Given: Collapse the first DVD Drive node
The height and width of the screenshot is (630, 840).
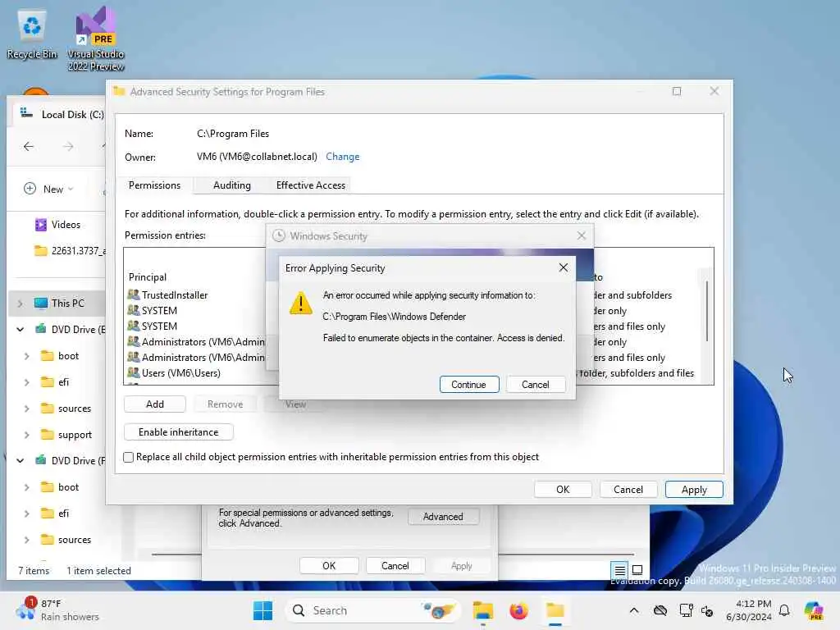Looking at the screenshot, I should [21, 330].
